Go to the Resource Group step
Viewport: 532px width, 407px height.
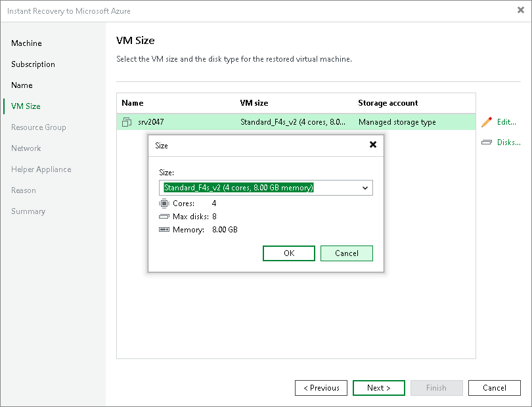coord(39,127)
